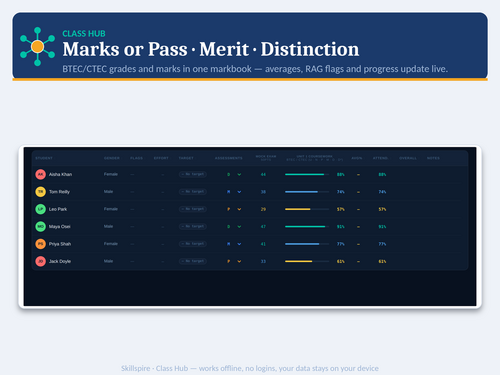This screenshot has width=500, height=375.
Task: Click the 91% beside Maya Osei's progress bar
Action: (x=340, y=227)
